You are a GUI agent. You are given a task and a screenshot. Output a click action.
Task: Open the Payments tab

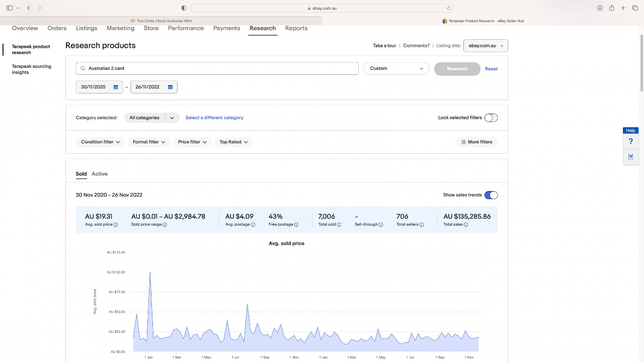pyautogui.click(x=227, y=28)
